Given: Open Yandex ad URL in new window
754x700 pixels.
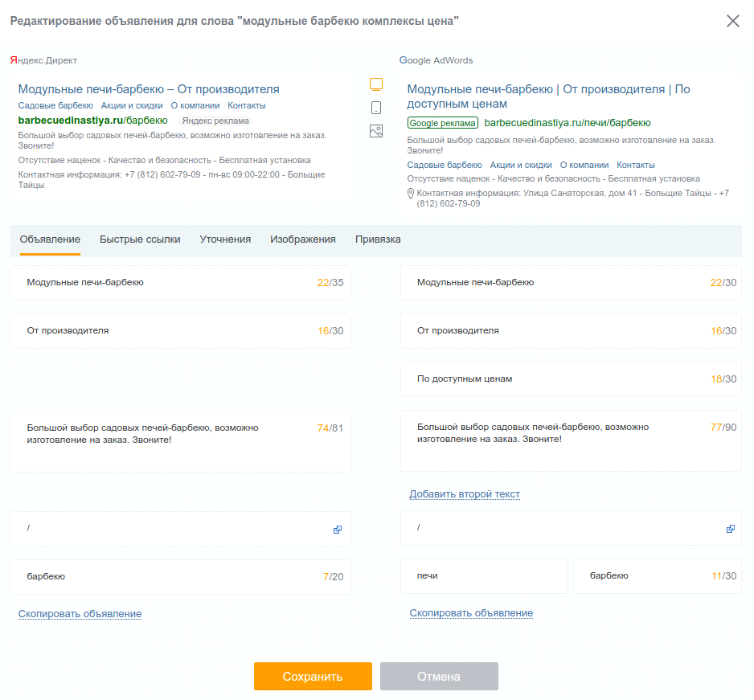Looking at the screenshot, I should 338,530.
